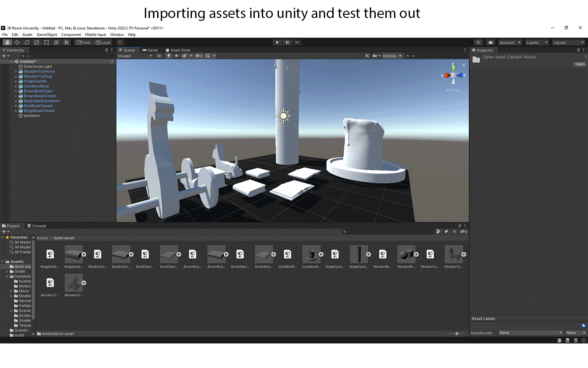Click the Project search field
Image resolution: width=588 pixels, height=368 pixels.
[388, 232]
